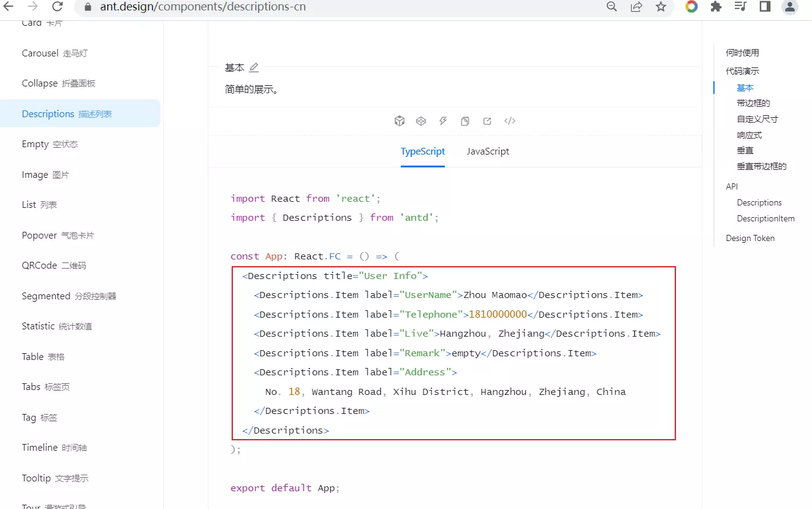This screenshot has height=509, width=812.
Task: Jump to API anchor
Action: [732, 186]
